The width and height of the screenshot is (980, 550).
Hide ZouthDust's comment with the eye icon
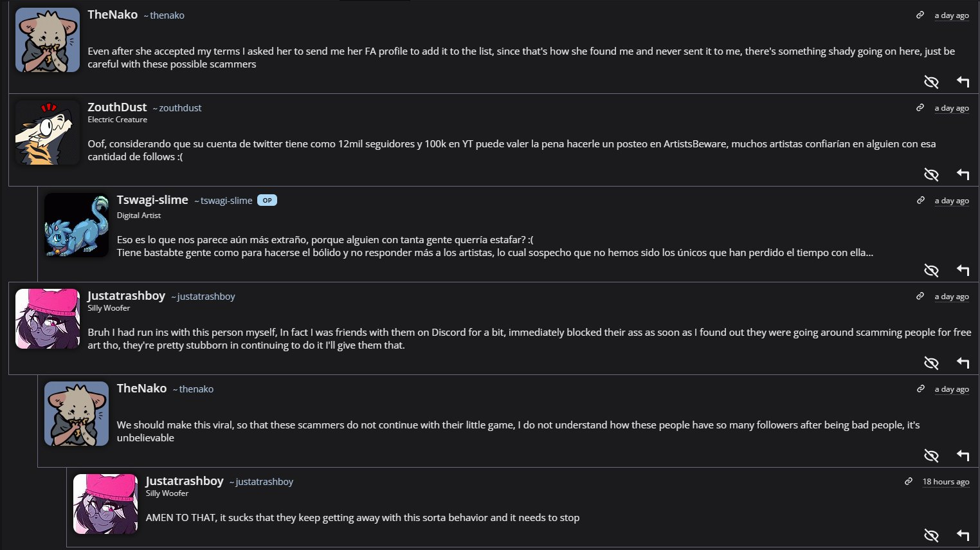coord(931,174)
